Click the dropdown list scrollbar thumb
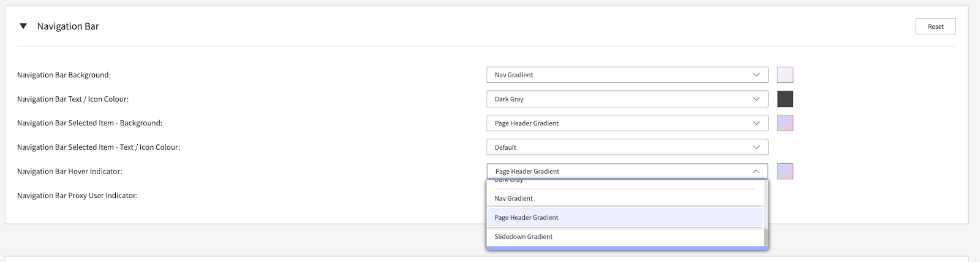 (766, 237)
